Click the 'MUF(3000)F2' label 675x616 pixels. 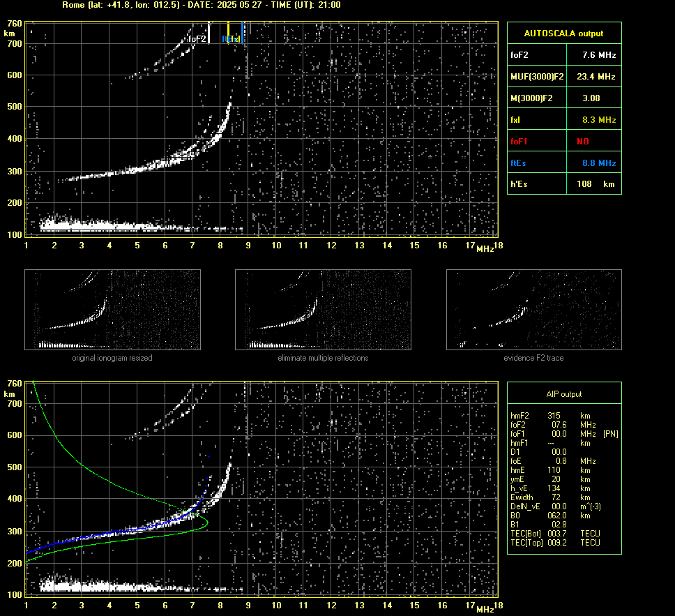click(x=537, y=77)
